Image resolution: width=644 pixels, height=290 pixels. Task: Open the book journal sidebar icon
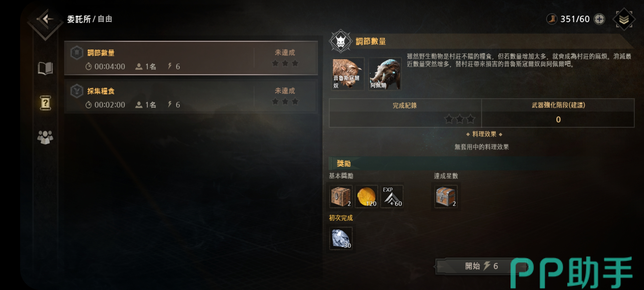[45, 68]
